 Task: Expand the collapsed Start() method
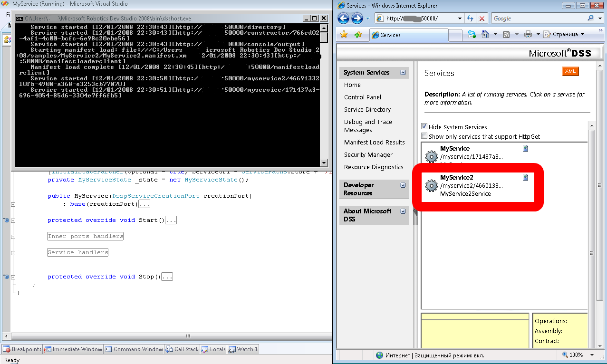(171, 220)
